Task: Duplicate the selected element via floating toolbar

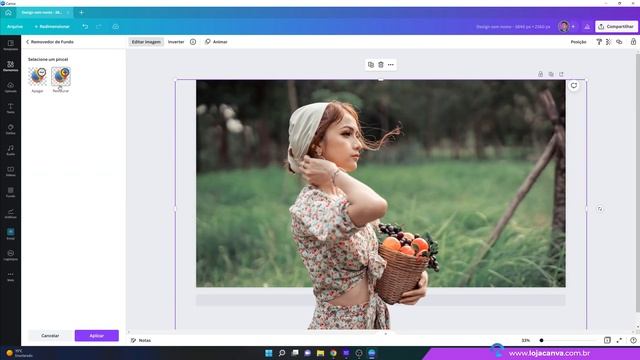Action: 371,64
